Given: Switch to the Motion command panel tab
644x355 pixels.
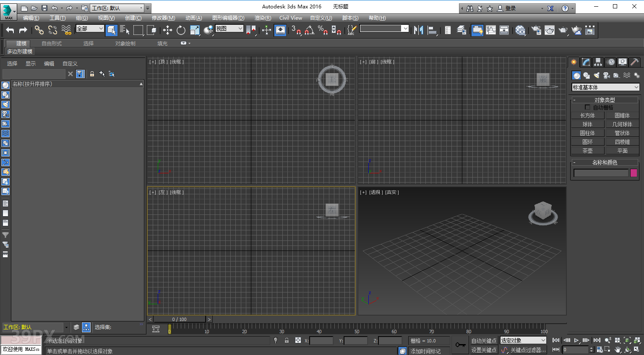Looking at the screenshot, I should click(611, 62).
